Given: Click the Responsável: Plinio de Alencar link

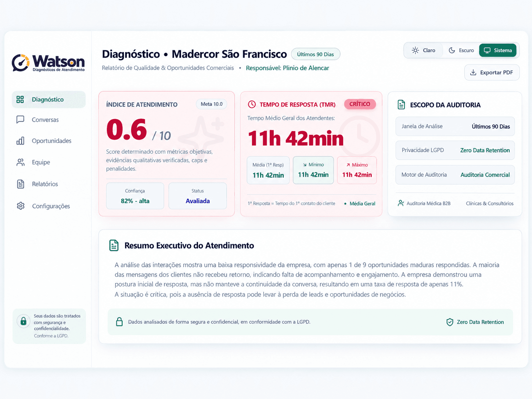Looking at the screenshot, I should (288, 68).
